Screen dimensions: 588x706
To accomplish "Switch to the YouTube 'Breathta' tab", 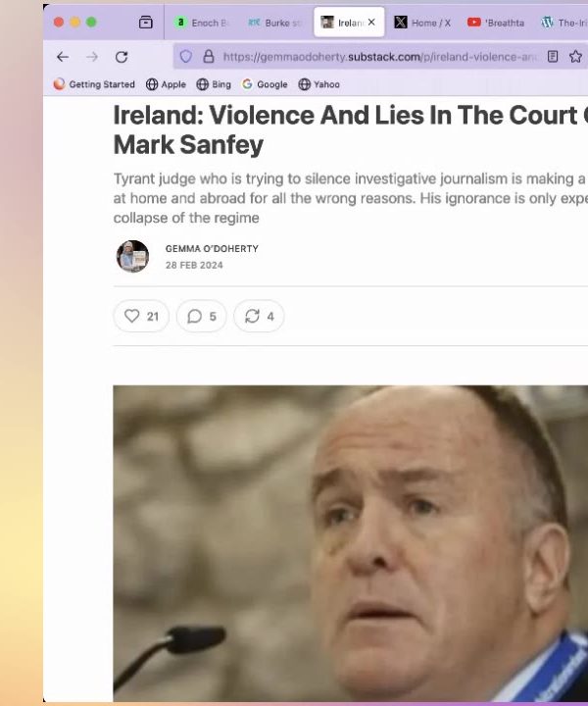I will pos(496,23).
